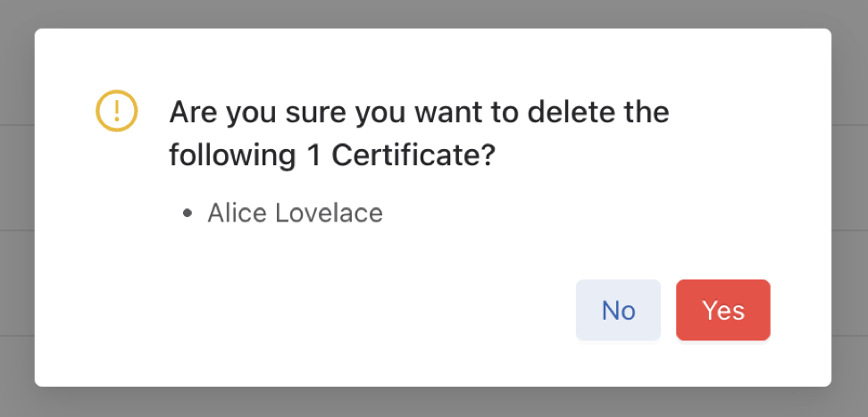The image size is (868, 417).
Task: Click the Alice Lovelace list entry
Action: 295,213
